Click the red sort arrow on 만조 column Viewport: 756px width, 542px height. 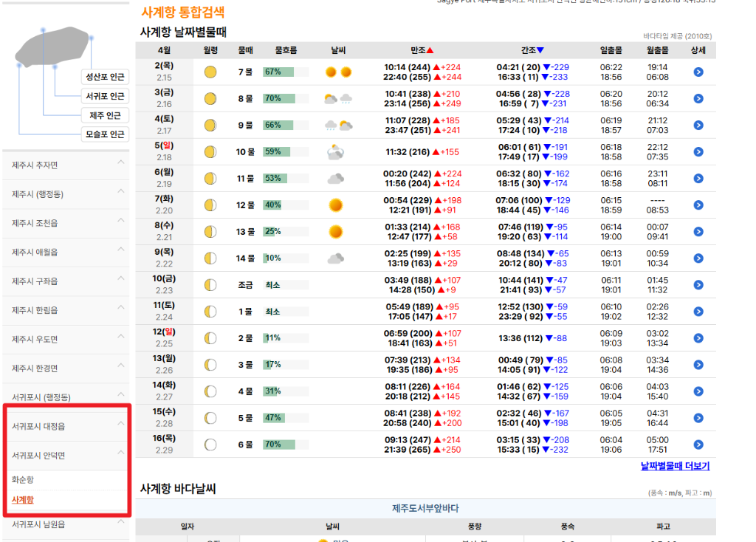point(431,49)
